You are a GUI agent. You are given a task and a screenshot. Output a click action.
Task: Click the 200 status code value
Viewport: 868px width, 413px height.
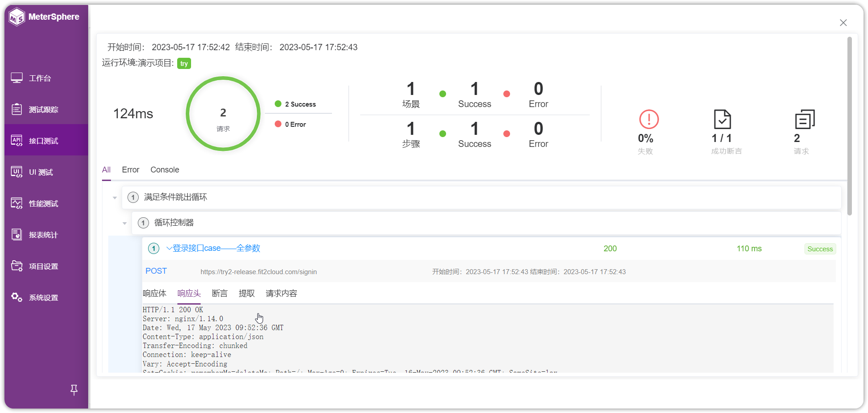[x=610, y=249]
